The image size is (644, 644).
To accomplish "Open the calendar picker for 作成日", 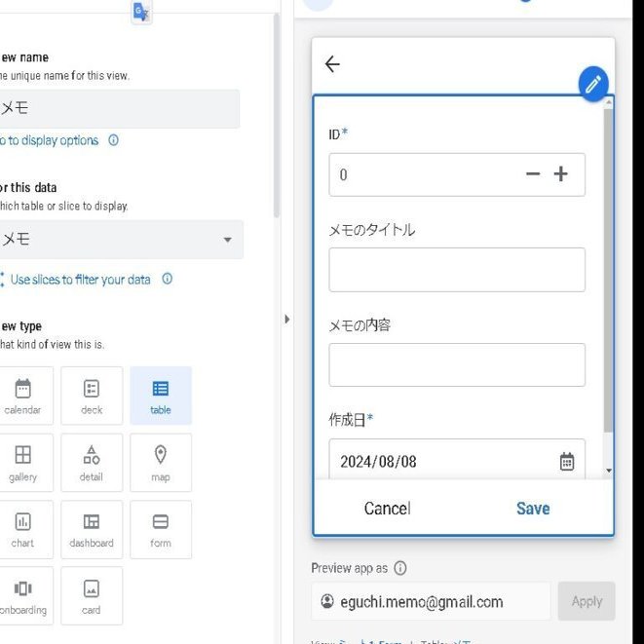I will 567,462.
